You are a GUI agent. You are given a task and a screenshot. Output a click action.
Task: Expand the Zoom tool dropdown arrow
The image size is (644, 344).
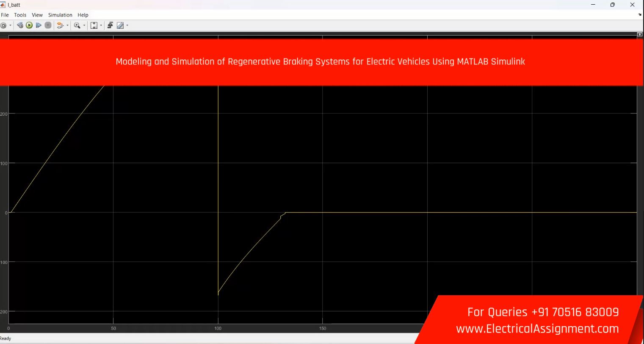84,25
